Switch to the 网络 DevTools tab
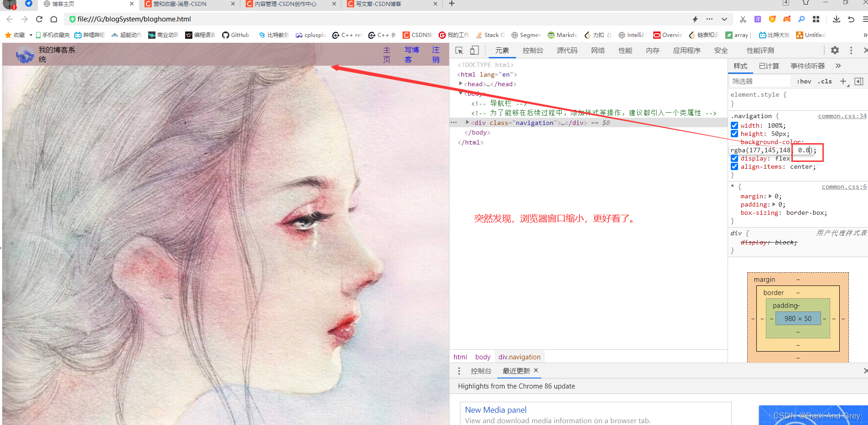Viewport: 868px width, 425px height. pos(598,51)
